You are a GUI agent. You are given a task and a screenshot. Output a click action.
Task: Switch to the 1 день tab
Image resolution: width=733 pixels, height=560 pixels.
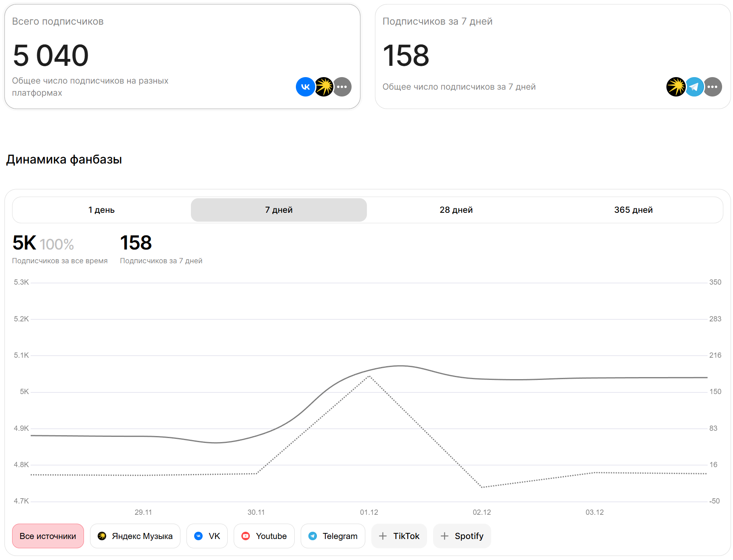(x=101, y=210)
